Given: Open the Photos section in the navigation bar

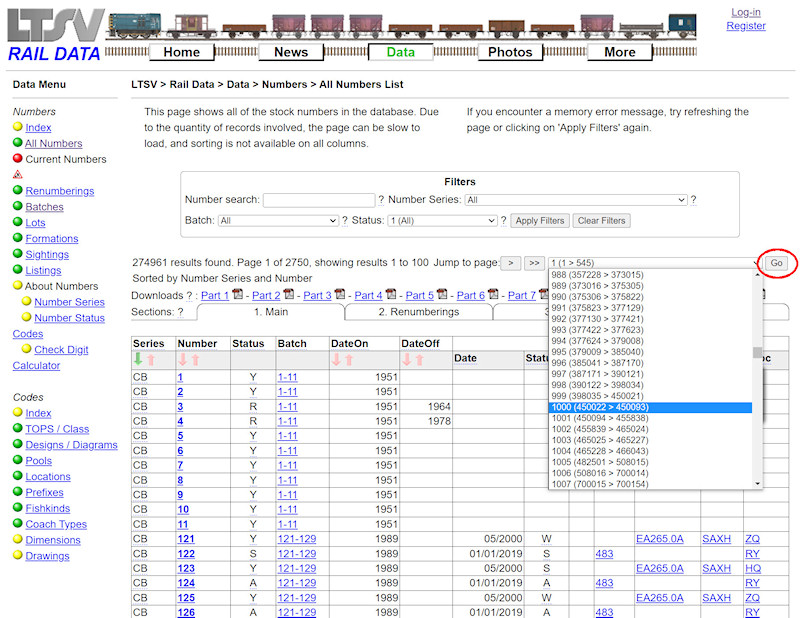Looking at the screenshot, I should coord(510,52).
